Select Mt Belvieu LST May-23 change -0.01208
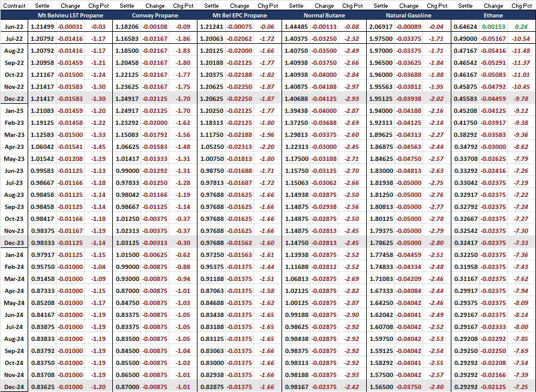This screenshot has height=392, width=536. click(x=70, y=159)
